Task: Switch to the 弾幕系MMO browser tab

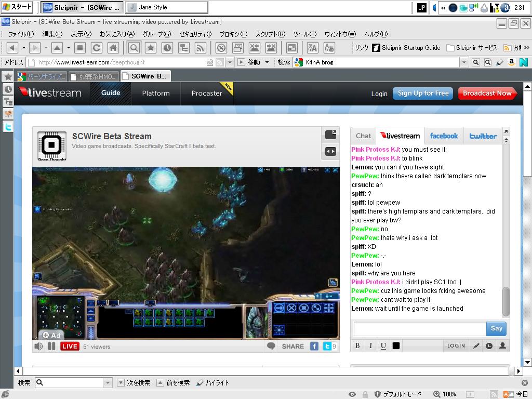Action: pyautogui.click(x=94, y=77)
